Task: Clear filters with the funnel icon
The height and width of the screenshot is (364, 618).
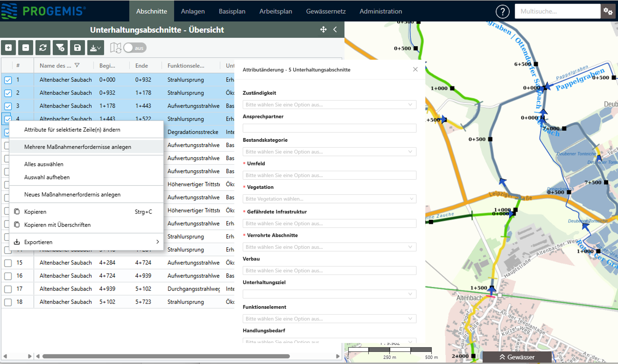Action: 60,48
